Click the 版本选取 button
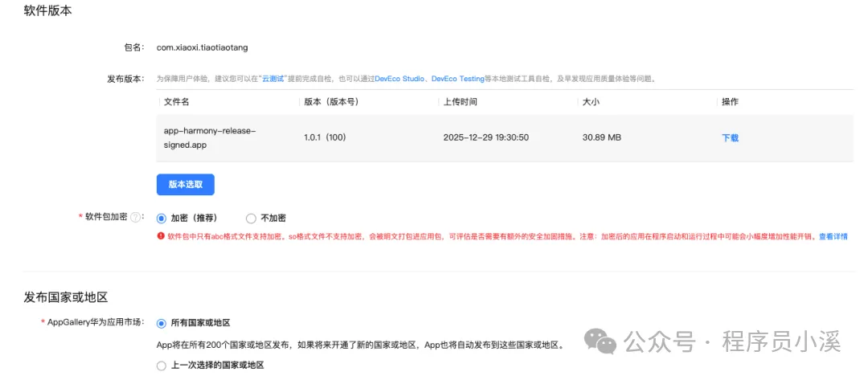 (x=186, y=185)
